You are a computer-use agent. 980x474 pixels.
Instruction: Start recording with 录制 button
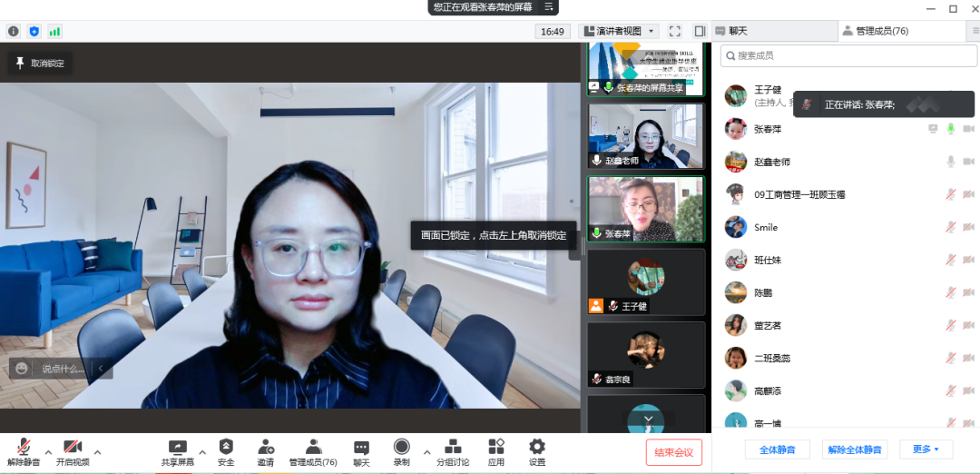coord(401,453)
